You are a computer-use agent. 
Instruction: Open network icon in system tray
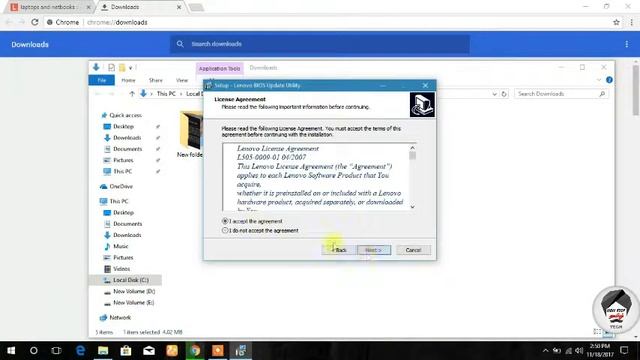[568, 351]
